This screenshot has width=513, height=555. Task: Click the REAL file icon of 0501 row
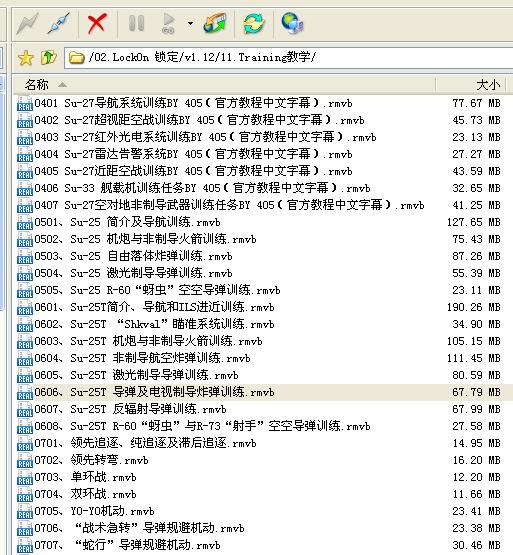tap(25, 223)
